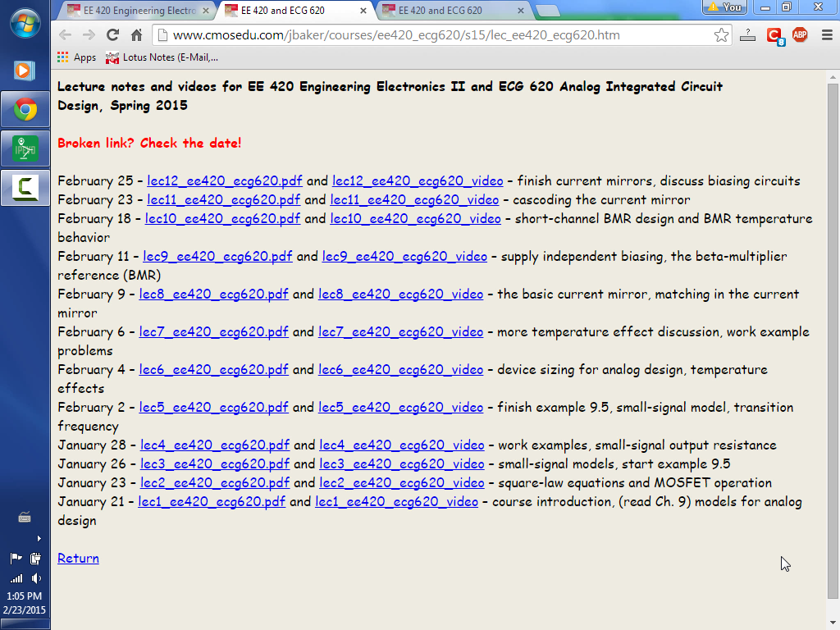This screenshot has width=840, height=630.
Task: Click the You profile button
Action: point(724,7)
